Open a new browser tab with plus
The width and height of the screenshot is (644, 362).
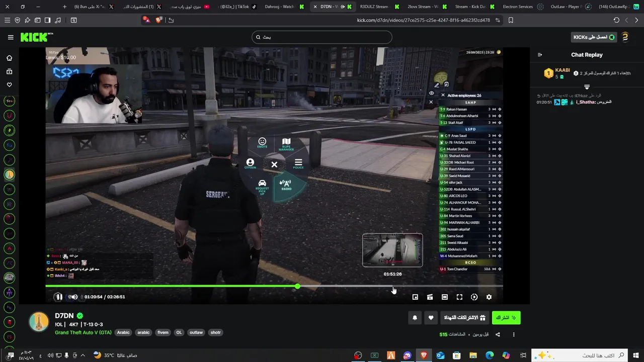pyautogui.click(x=64, y=7)
